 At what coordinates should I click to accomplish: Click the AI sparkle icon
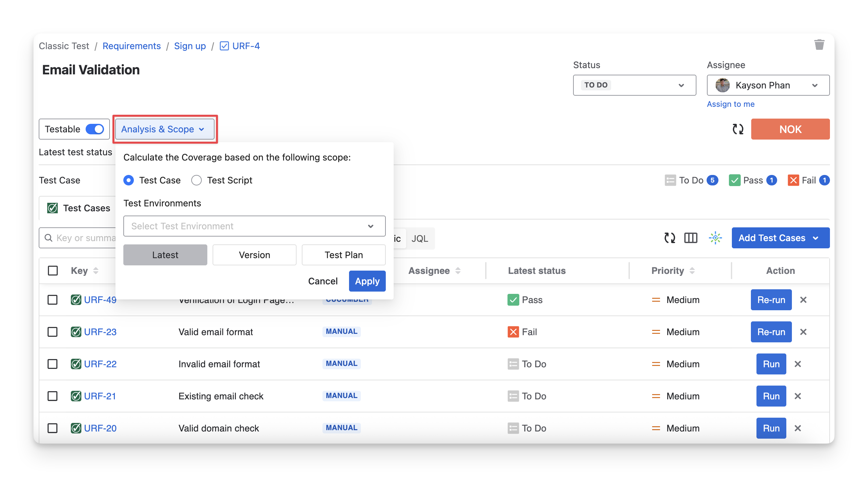[715, 238]
